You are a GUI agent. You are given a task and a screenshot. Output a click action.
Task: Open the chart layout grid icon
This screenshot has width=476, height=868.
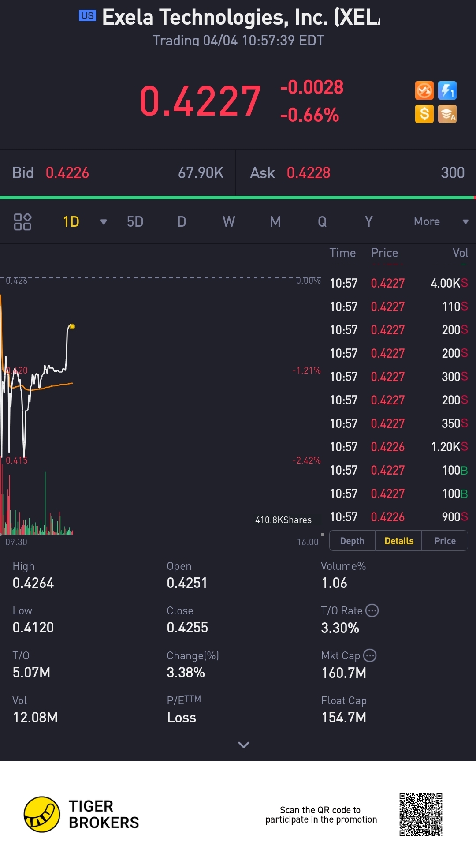(22, 221)
